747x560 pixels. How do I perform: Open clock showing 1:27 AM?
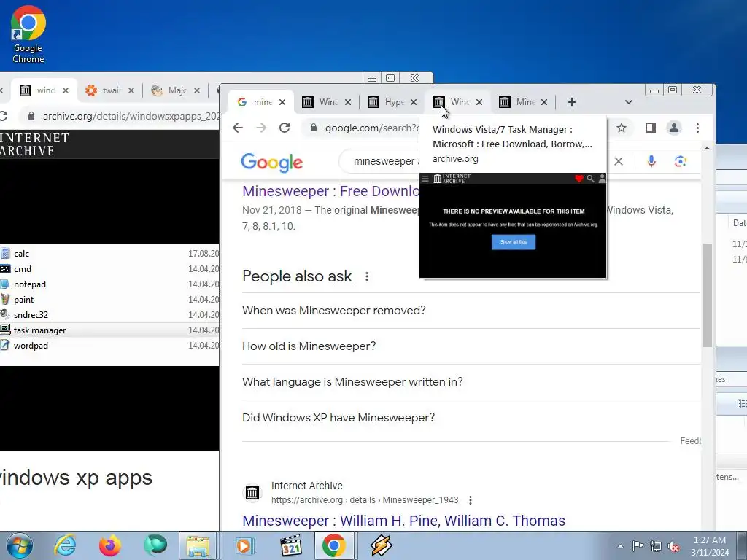[710, 546]
